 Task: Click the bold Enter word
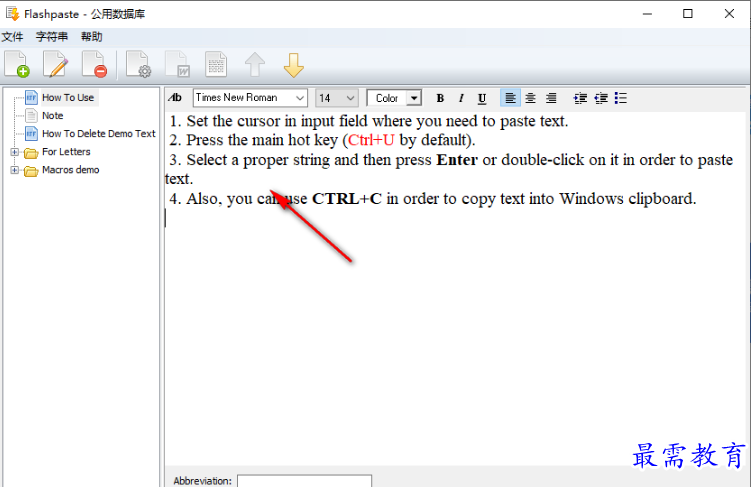coord(457,160)
